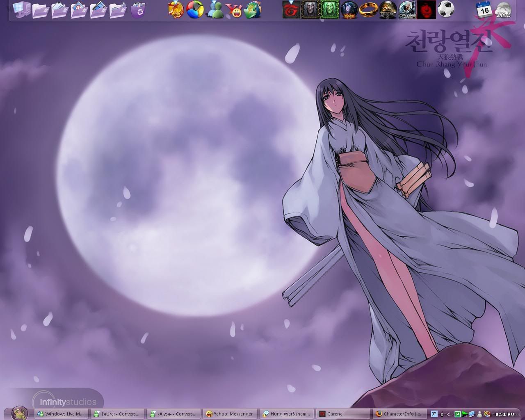Switch to Garena taskbar window
This screenshot has width=525, height=420.
pyautogui.click(x=343, y=414)
